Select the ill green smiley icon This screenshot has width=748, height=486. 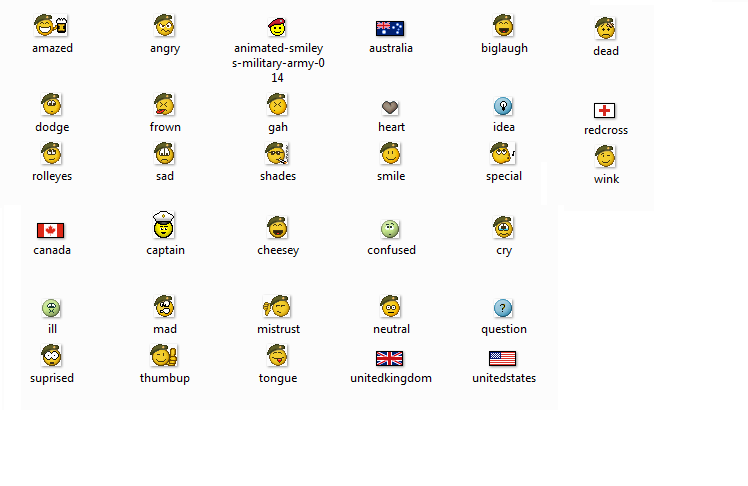click(x=51, y=307)
